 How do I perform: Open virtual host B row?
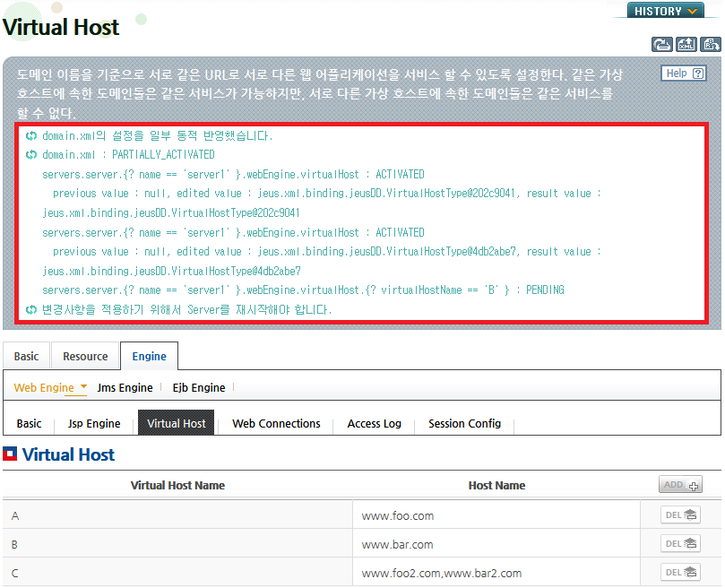(x=361, y=543)
